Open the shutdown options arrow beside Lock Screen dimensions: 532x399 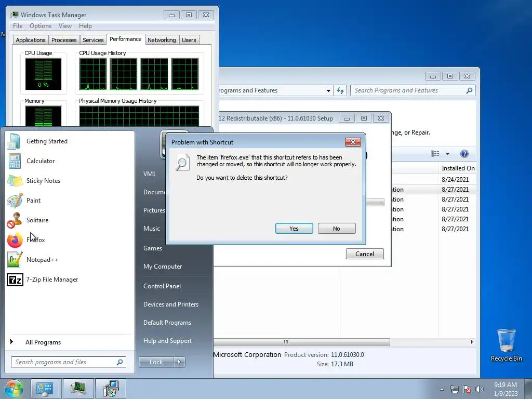pos(179,362)
